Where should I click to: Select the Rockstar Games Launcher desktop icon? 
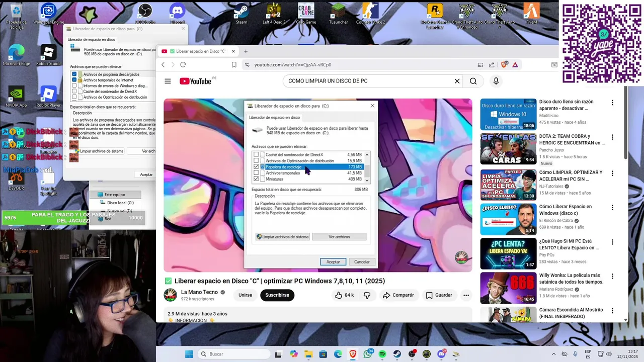tap(435, 16)
